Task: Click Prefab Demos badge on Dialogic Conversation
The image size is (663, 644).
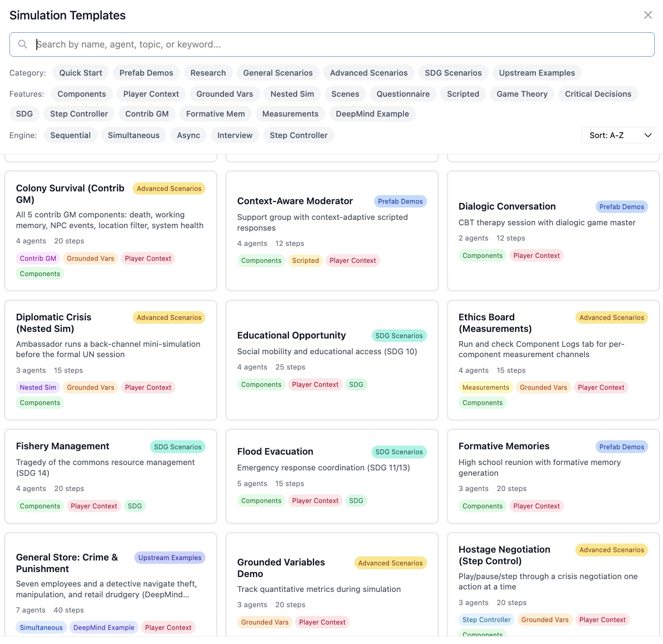Action: coord(622,207)
